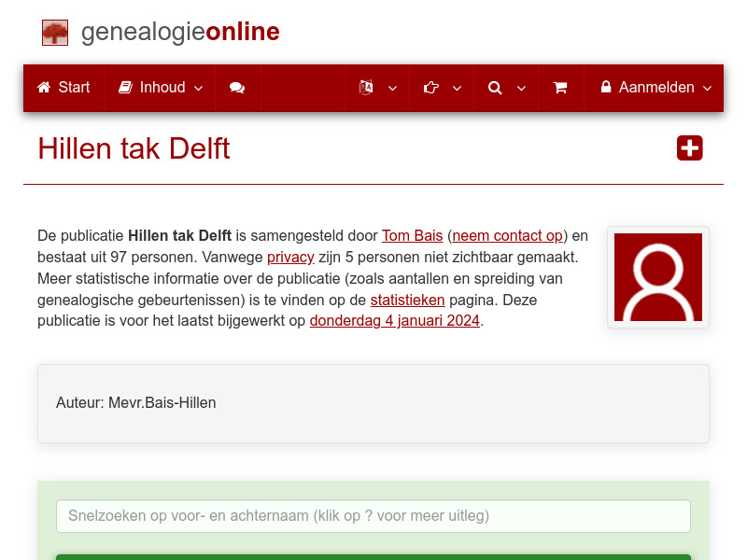Open the thumbs-up dropdown arrow

(457, 88)
